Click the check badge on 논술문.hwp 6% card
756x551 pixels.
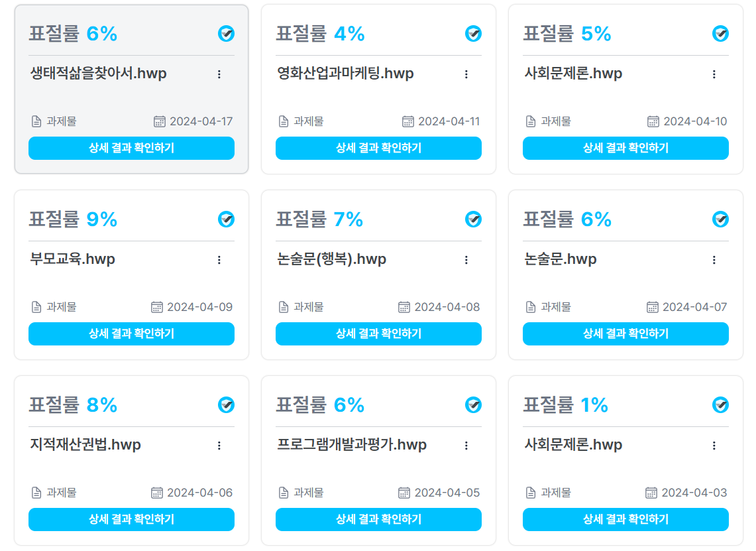point(720,219)
